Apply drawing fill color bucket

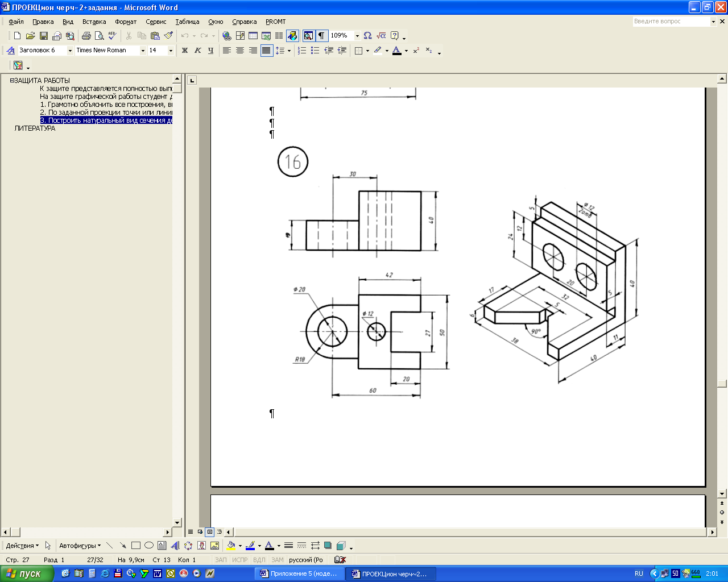pos(230,546)
